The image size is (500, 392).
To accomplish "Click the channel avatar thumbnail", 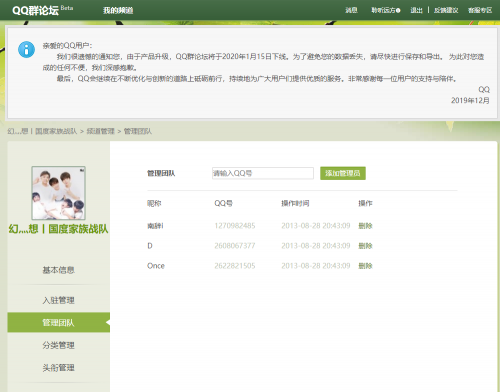I will [58, 193].
